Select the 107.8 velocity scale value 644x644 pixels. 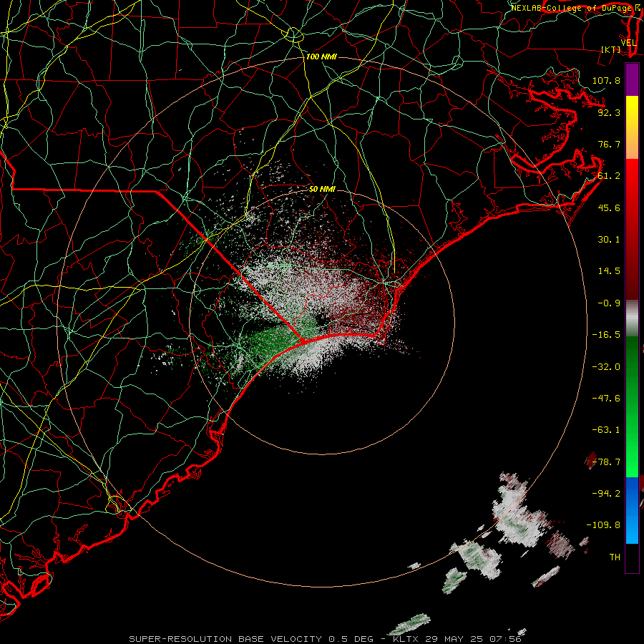(606, 80)
